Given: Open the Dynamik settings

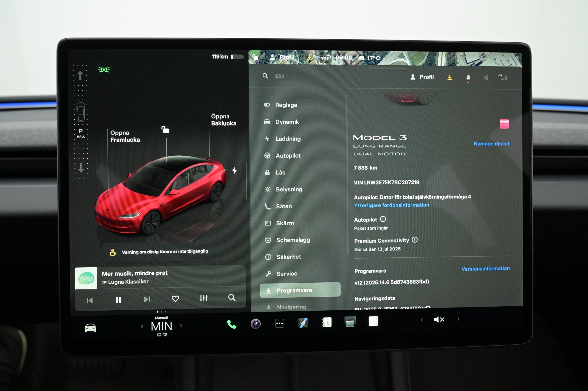Looking at the screenshot, I should point(281,122).
